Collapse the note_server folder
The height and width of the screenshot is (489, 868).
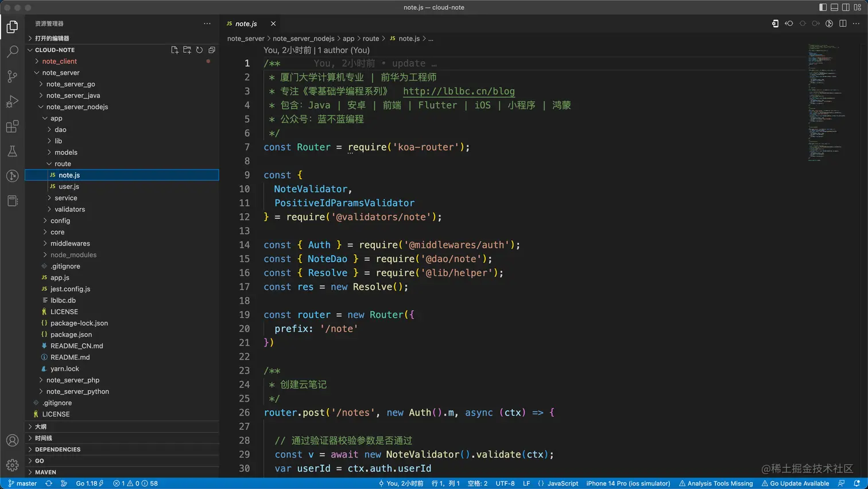pyautogui.click(x=122, y=73)
